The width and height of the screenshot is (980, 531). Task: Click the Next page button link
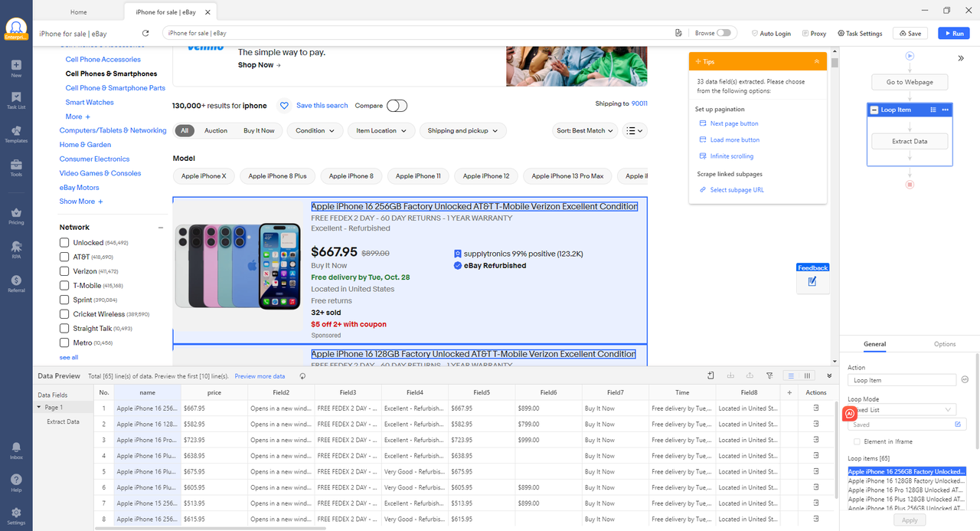coord(733,123)
